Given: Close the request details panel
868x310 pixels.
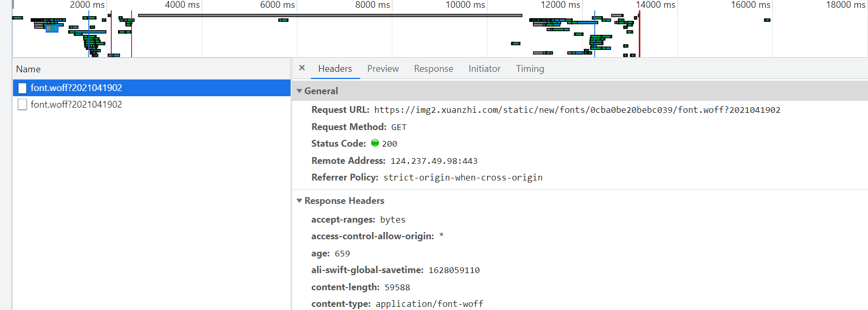Looking at the screenshot, I should coord(302,68).
